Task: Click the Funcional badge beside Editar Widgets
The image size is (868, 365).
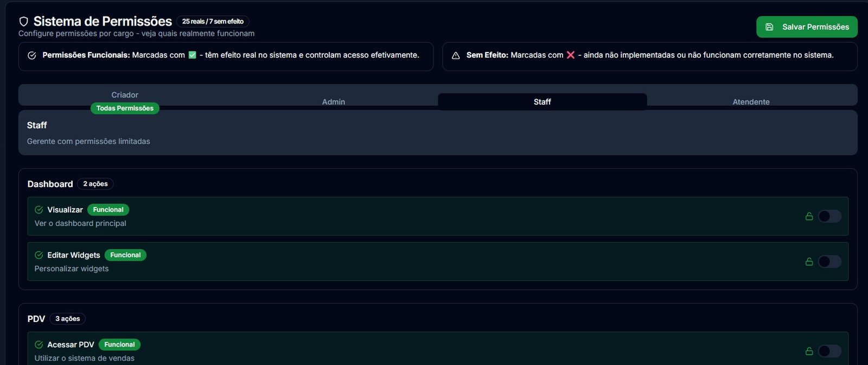Action: click(x=125, y=255)
